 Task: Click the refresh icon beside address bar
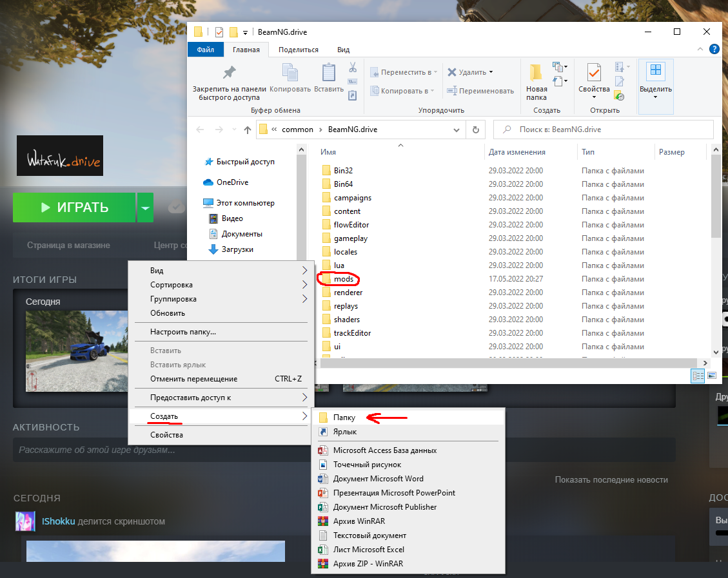(475, 130)
